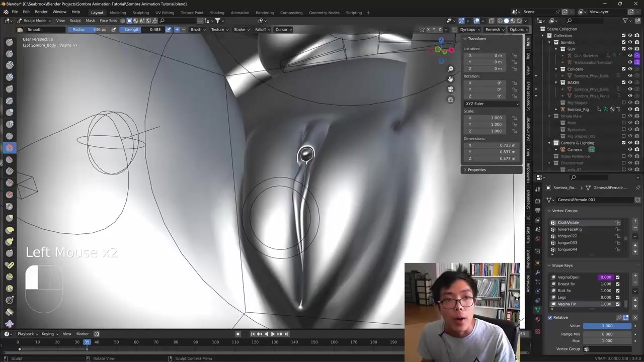Switch perspective/orthographic with the grid gizmo
644x362 pixels.
point(450,100)
